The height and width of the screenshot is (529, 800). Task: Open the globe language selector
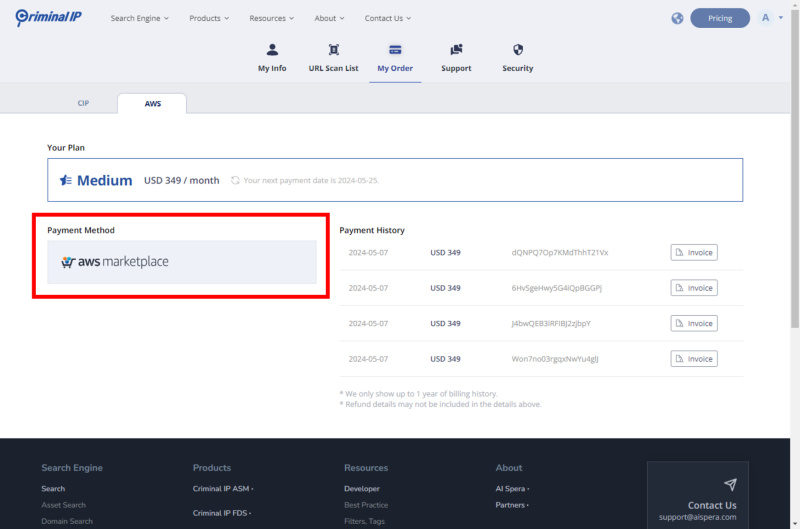tap(677, 18)
